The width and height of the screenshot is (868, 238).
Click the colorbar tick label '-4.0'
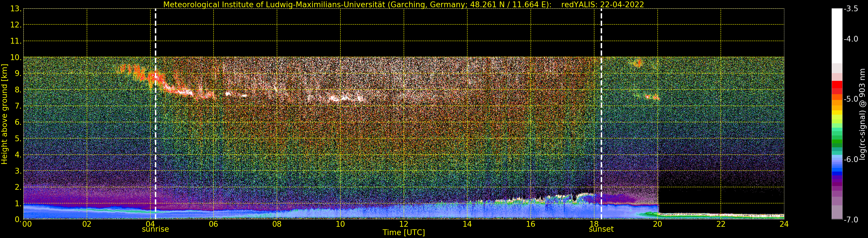851,39
